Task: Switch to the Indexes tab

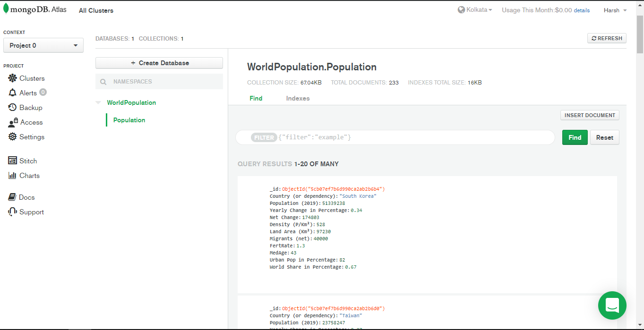Action: pos(298,98)
